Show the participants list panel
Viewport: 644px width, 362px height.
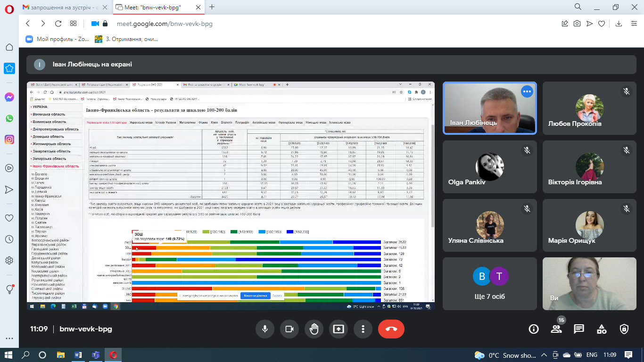(556, 329)
